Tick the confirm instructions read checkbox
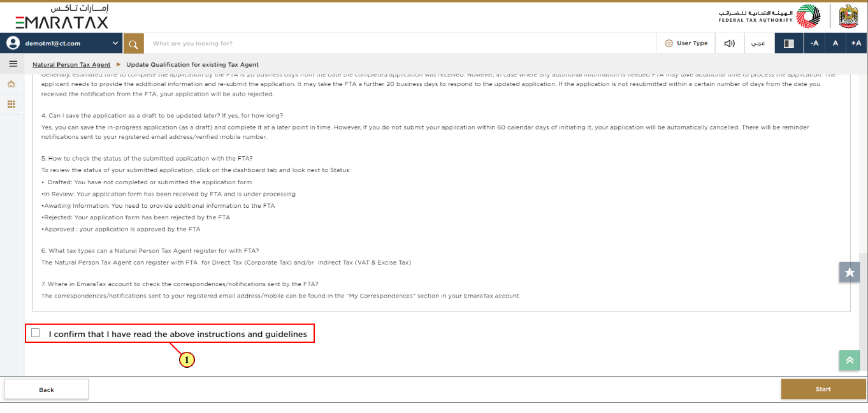 tap(35, 333)
